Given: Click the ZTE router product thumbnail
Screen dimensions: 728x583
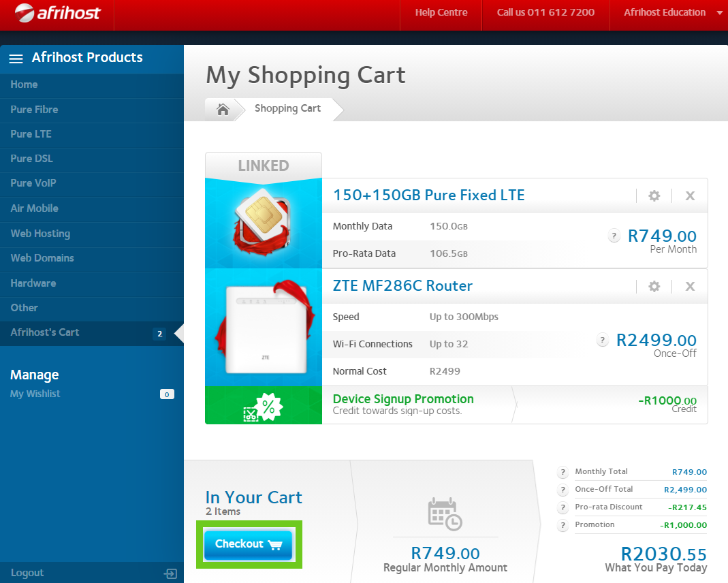Looking at the screenshot, I should (263, 328).
